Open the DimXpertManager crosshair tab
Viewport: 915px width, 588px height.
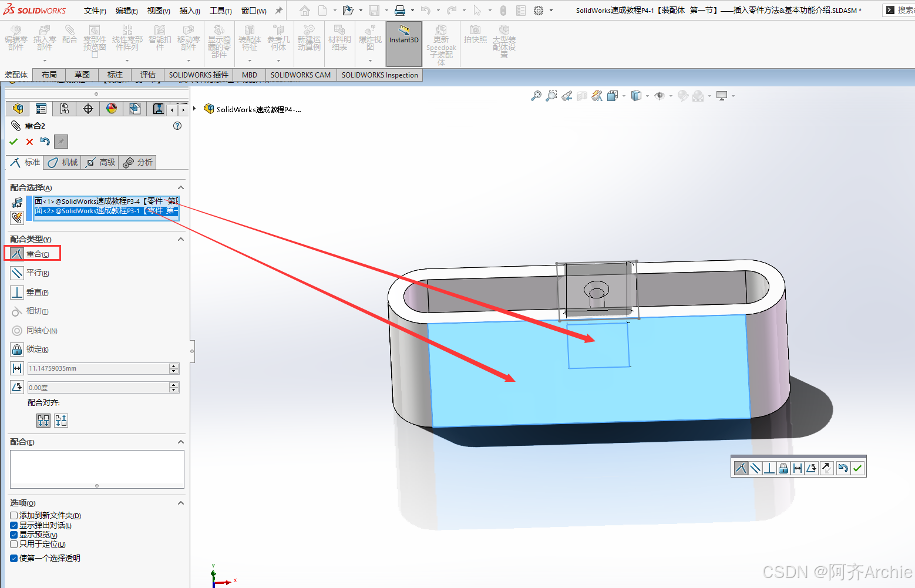tap(88, 109)
